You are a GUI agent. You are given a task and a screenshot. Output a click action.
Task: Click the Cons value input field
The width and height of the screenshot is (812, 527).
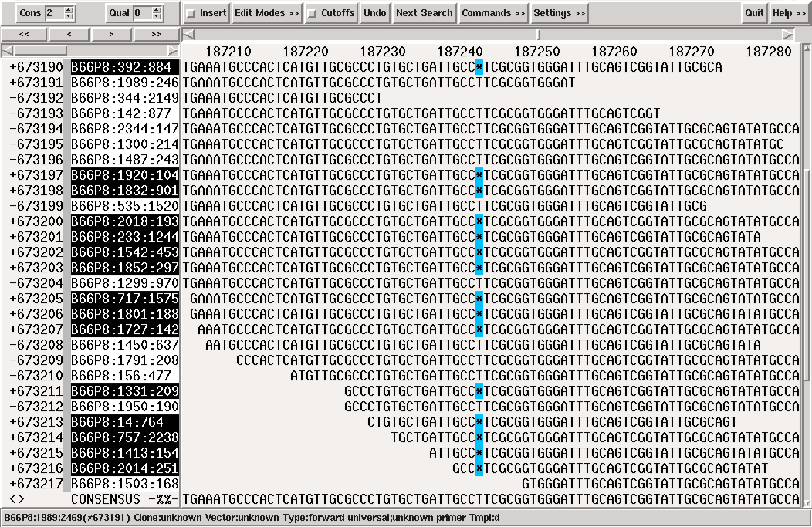tap(52, 13)
